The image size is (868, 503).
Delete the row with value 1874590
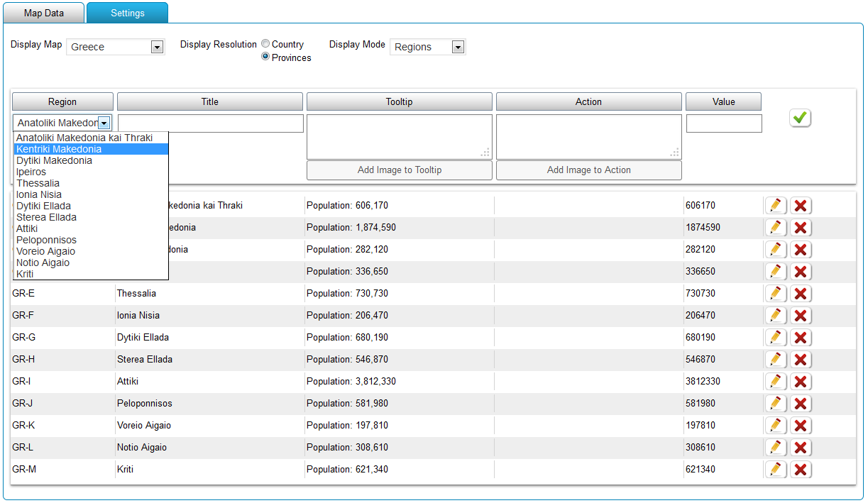801,228
